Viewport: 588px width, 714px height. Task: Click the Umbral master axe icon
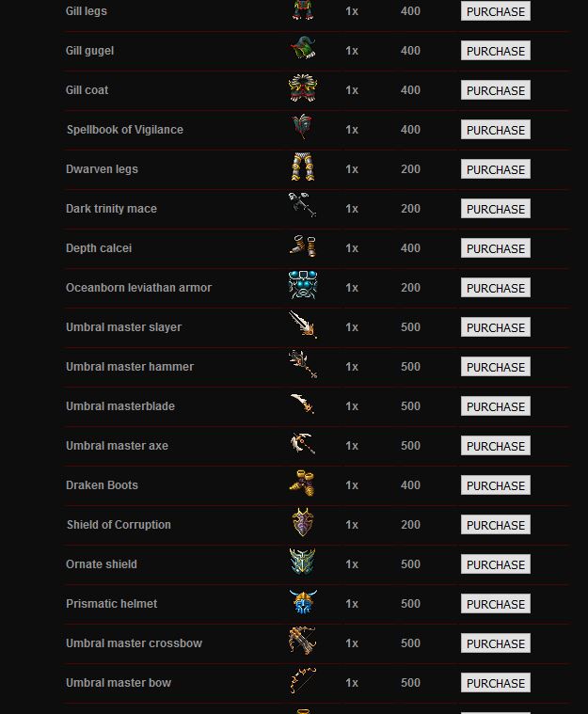click(303, 443)
